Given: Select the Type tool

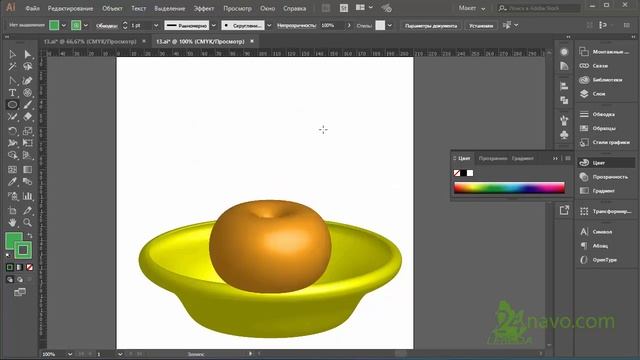Looking at the screenshot, I should pyautogui.click(x=12, y=93).
